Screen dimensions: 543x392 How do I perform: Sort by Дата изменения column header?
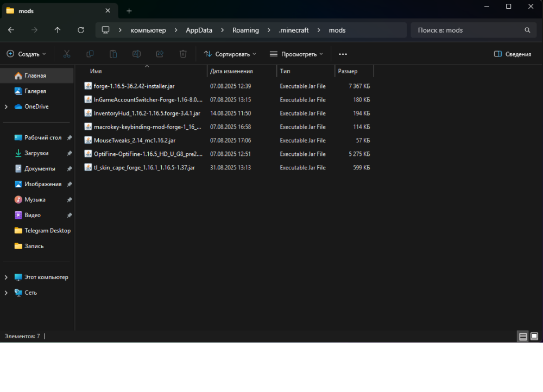coord(231,71)
